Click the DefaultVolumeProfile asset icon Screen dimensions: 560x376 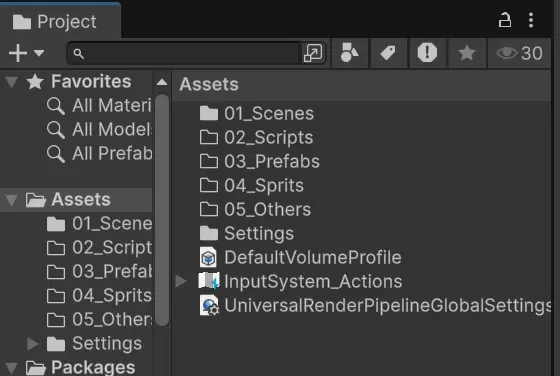click(208, 257)
